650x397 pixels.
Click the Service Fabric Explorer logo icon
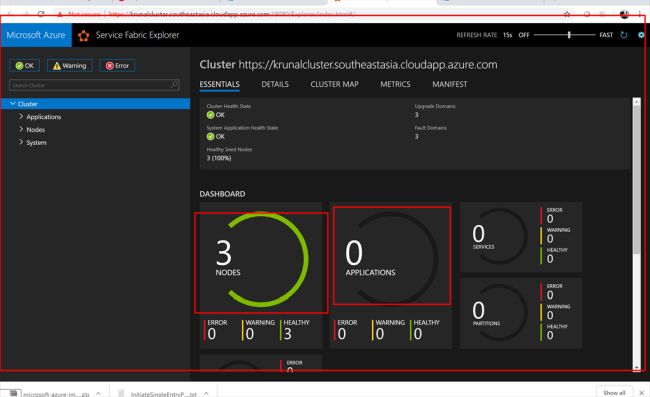pos(83,36)
